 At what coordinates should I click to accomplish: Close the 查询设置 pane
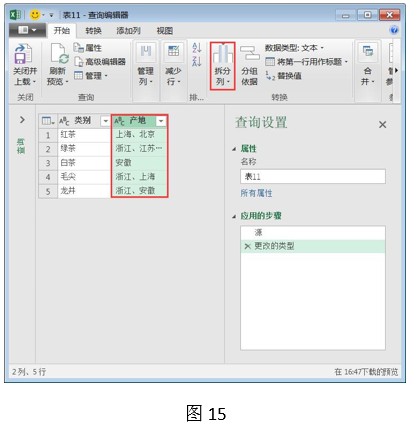point(382,125)
